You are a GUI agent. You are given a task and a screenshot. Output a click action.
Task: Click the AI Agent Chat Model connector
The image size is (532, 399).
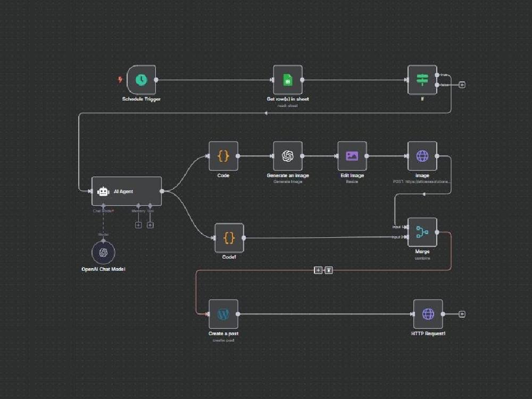[x=104, y=205]
